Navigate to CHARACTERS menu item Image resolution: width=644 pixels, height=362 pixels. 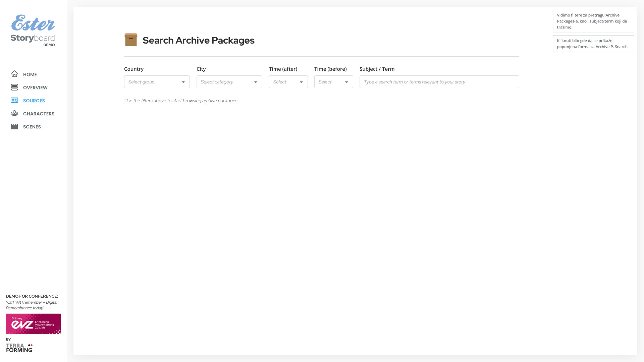(39, 114)
